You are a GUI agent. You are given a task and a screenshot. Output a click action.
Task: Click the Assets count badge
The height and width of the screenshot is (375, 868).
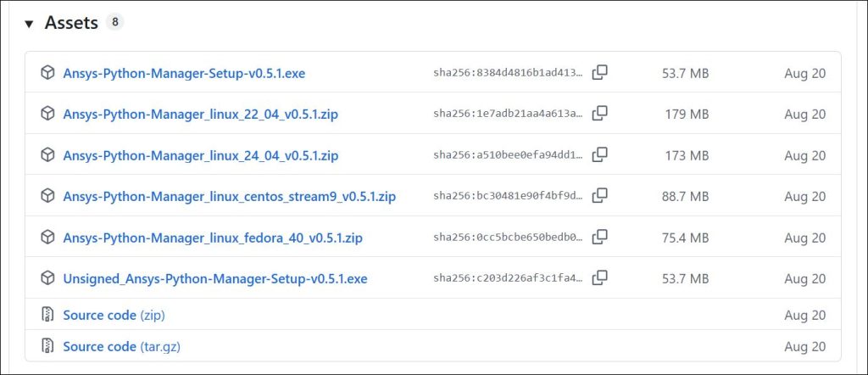(x=114, y=23)
